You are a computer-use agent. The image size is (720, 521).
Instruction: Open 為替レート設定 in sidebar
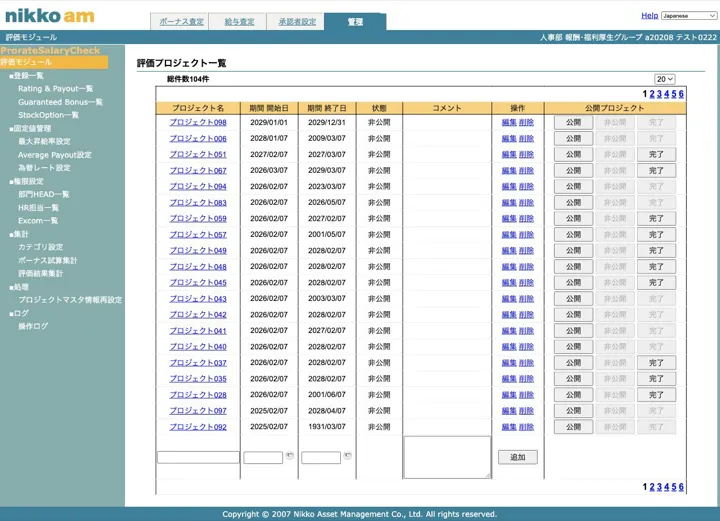coord(44,168)
